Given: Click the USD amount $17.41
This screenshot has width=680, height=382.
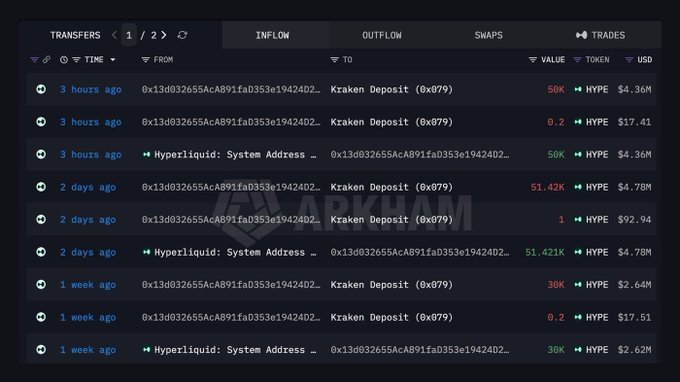Looking at the screenshot, I should [634, 122].
